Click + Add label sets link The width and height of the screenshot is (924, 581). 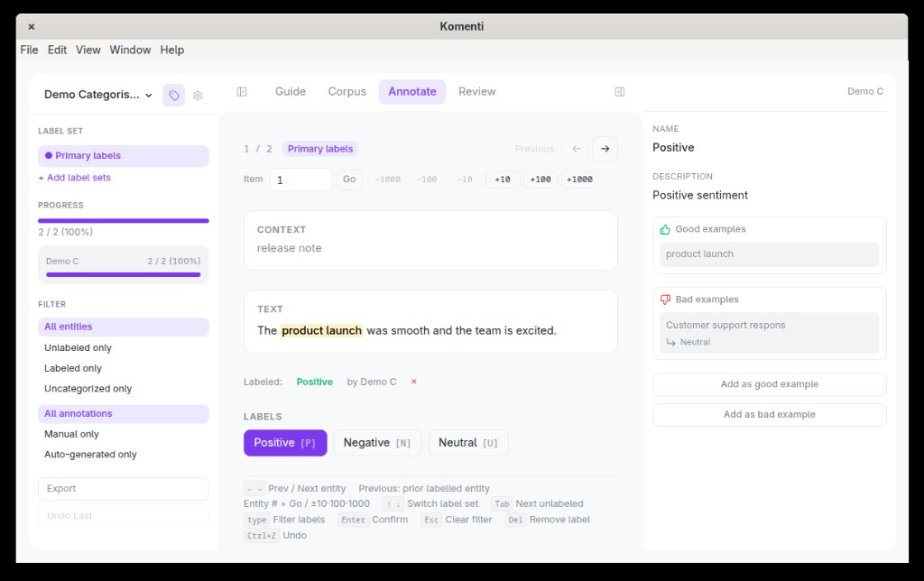click(x=74, y=178)
